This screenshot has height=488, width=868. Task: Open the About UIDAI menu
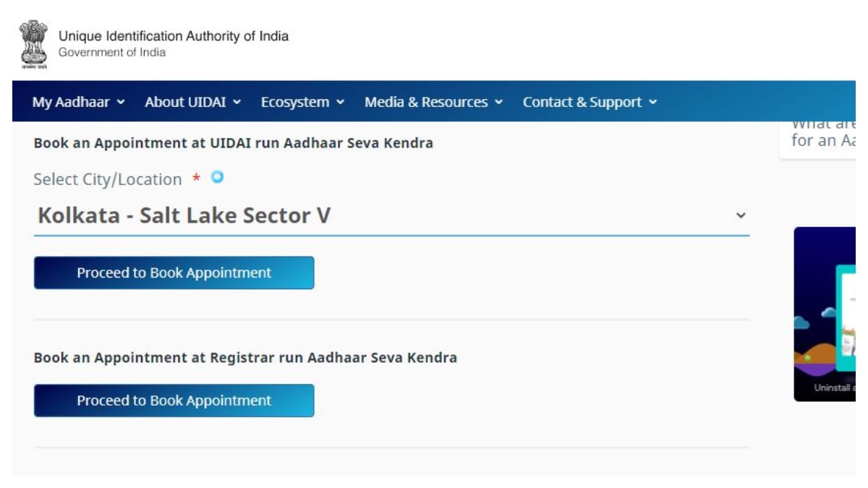[x=187, y=103]
